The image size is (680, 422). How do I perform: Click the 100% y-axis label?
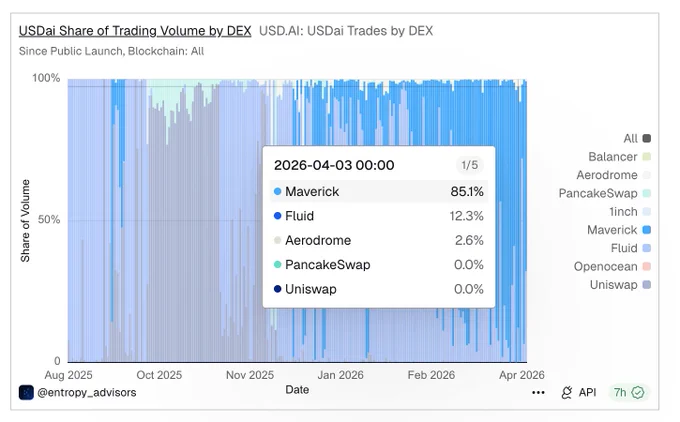pos(46,78)
